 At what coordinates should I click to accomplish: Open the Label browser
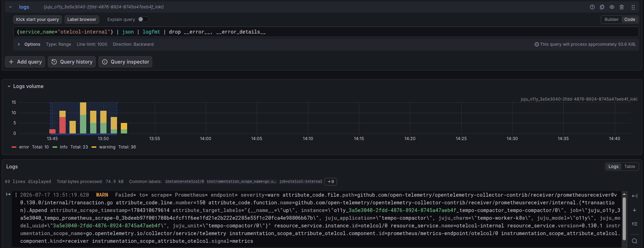(x=82, y=20)
